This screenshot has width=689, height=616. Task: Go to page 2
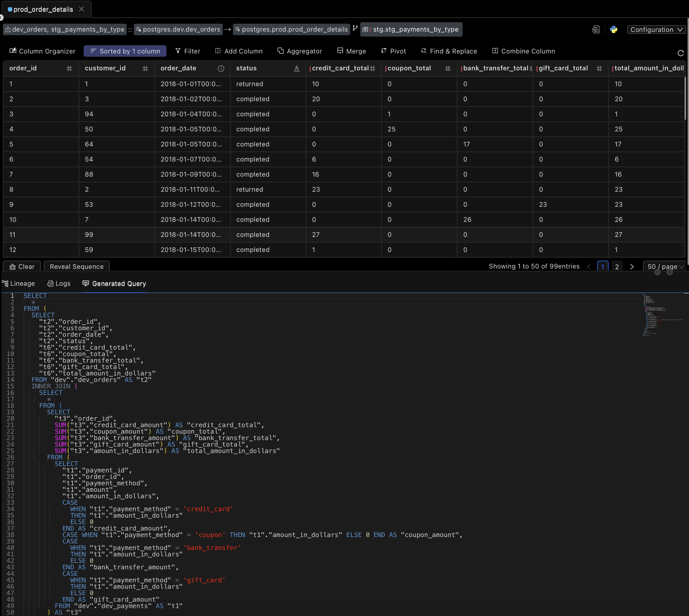[x=617, y=267]
